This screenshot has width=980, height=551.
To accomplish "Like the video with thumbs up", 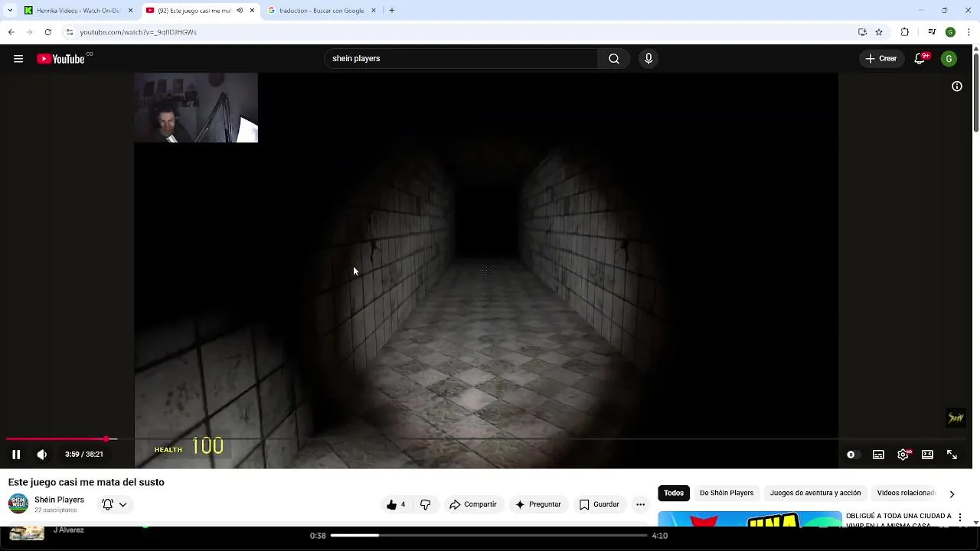I will (x=396, y=504).
